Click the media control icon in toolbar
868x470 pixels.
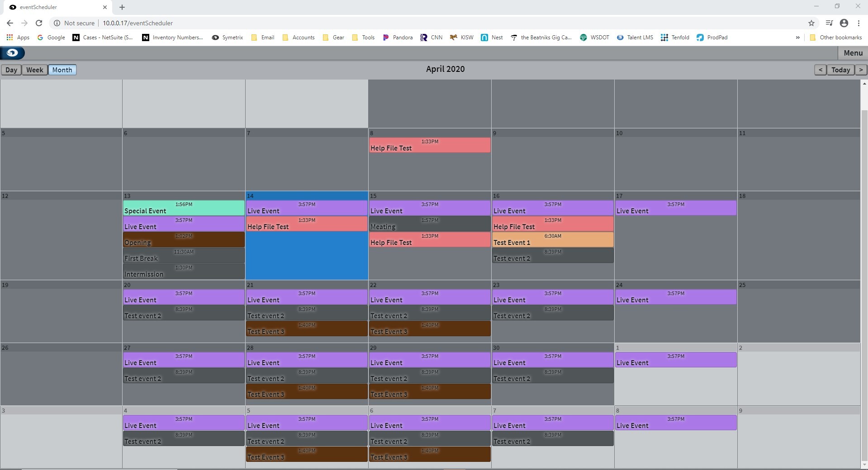click(829, 23)
